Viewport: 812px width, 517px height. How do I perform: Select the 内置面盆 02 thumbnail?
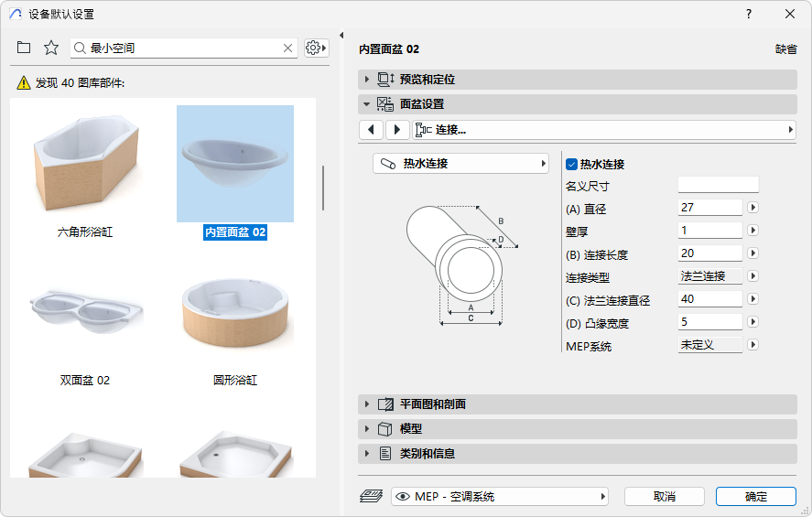tap(235, 164)
